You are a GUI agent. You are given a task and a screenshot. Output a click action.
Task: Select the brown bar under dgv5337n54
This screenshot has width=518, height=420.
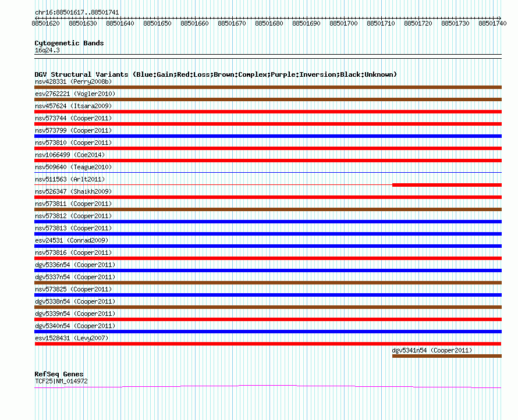268,283
